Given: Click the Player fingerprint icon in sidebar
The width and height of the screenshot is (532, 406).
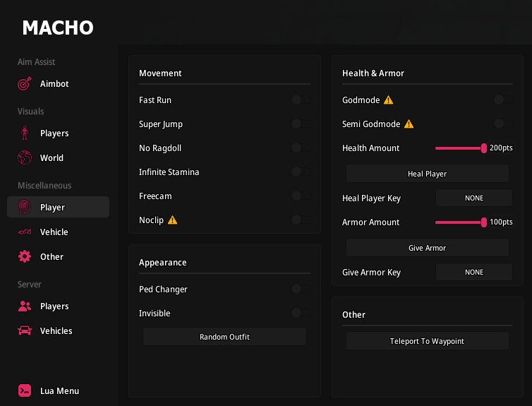Looking at the screenshot, I should click(x=25, y=208).
